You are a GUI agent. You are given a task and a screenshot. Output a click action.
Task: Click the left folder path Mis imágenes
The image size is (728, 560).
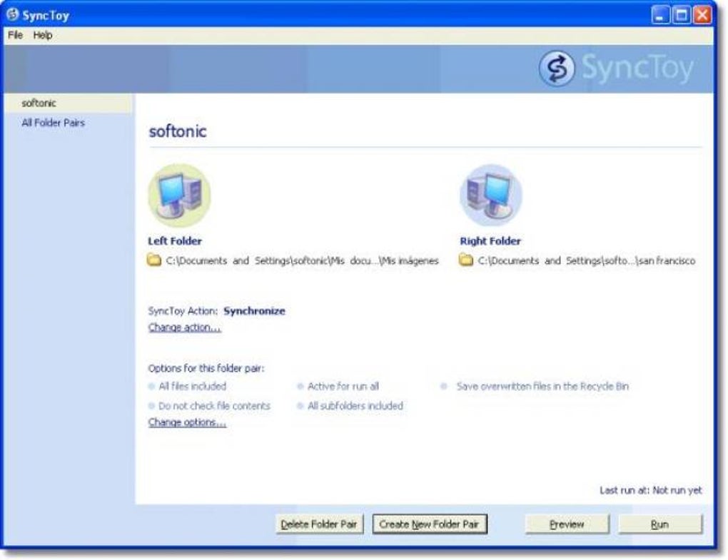[x=302, y=261]
